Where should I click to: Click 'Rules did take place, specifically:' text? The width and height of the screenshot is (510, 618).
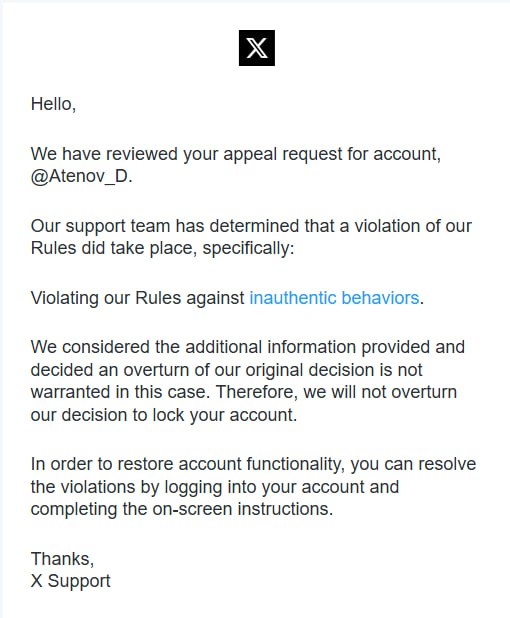[162, 248]
